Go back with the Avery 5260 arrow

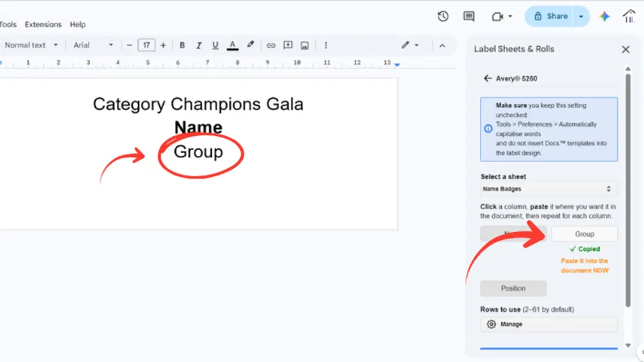tap(488, 78)
